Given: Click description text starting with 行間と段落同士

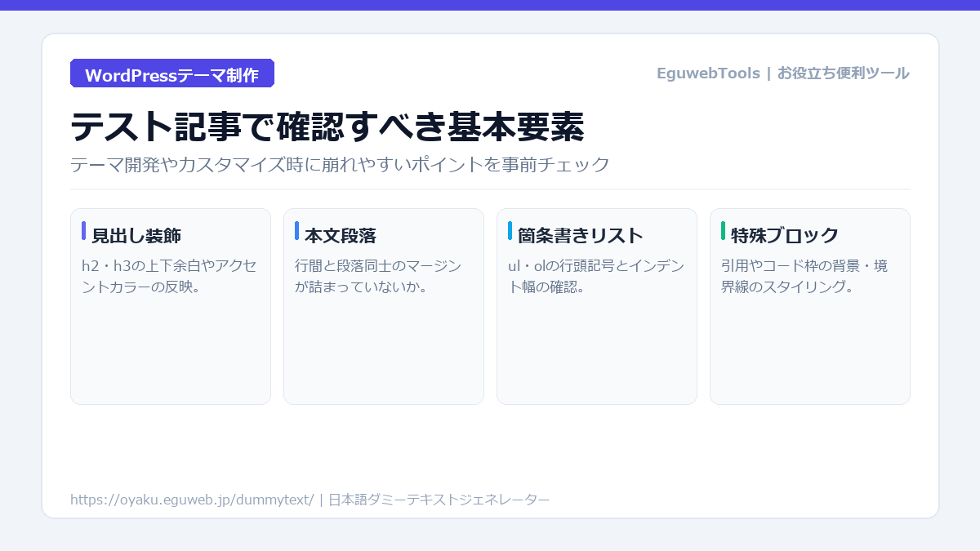Looking at the screenshot, I should point(378,277).
